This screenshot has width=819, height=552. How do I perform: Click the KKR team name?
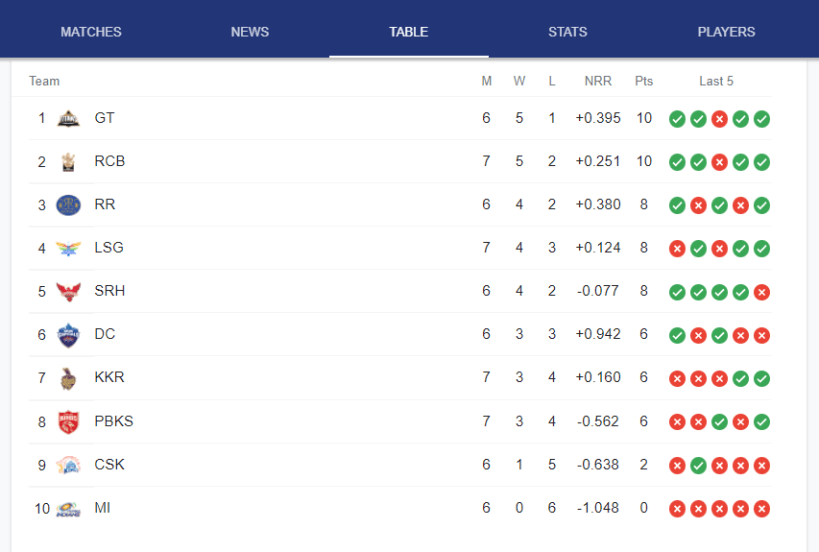pyautogui.click(x=109, y=377)
